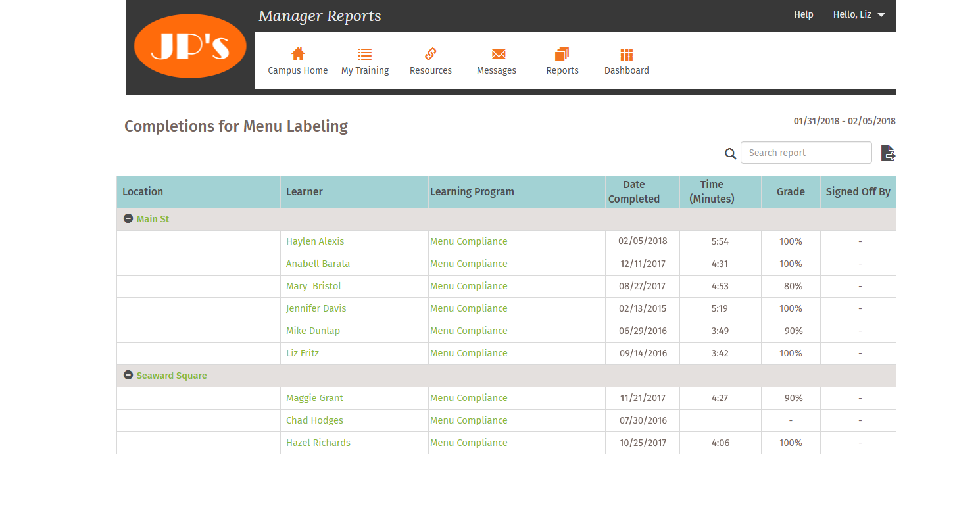980x509 pixels.
Task: Focus the Search report field
Action: (806, 153)
